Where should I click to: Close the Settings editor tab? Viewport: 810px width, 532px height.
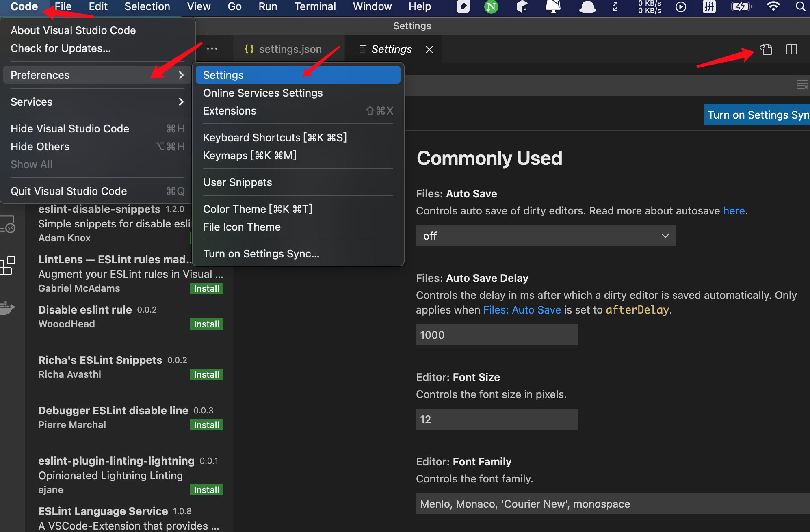click(x=429, y=50)
